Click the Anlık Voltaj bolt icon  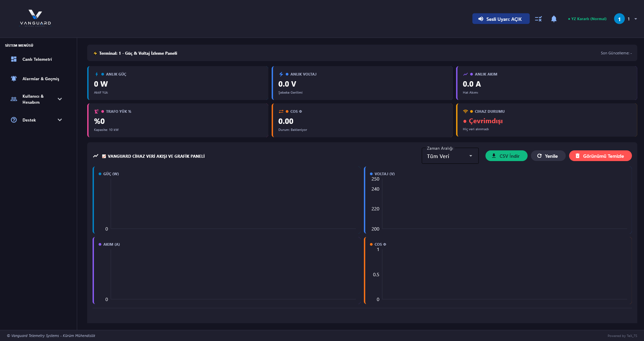pos(281,74)
